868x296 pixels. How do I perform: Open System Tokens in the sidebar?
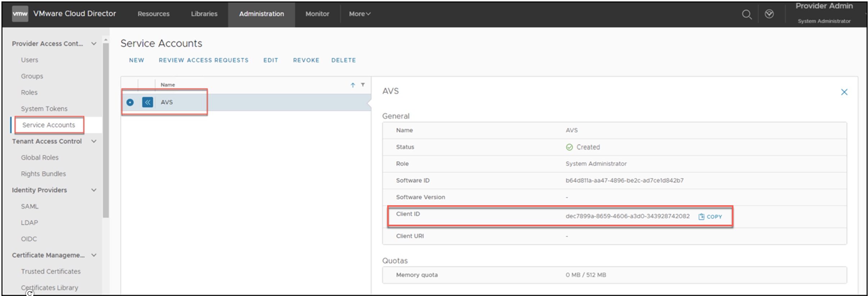44,109
